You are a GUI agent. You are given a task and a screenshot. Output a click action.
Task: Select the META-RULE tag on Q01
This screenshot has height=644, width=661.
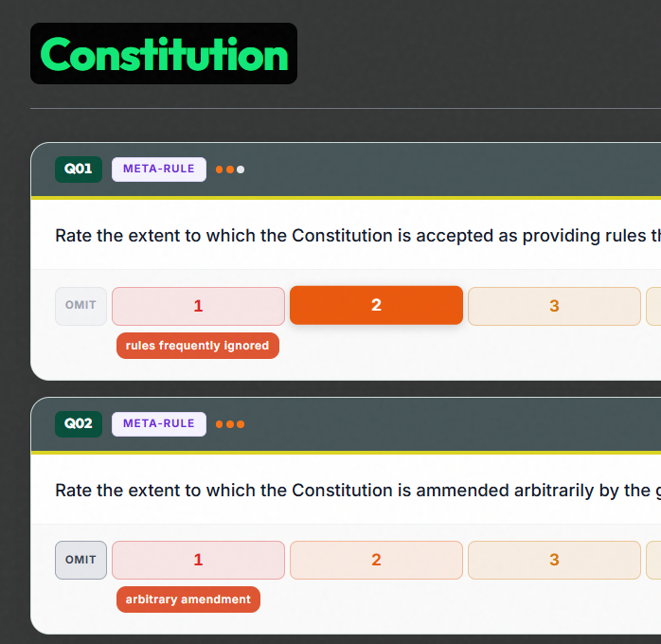(158, 170)
